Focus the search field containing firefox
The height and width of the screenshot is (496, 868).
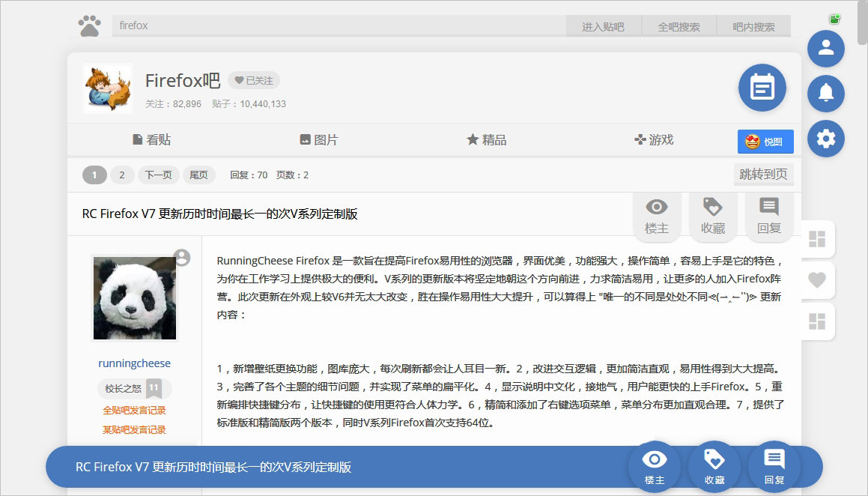pyautogui.click(x=339, y=25)
